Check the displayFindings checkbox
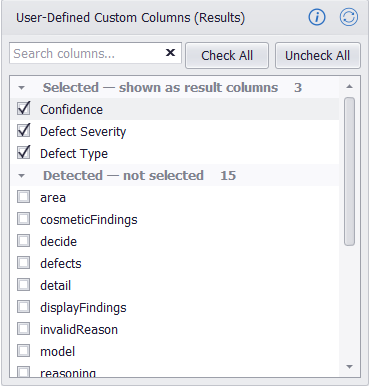The height and width of the screenshot is (386, 372). [x=24, y=307]
